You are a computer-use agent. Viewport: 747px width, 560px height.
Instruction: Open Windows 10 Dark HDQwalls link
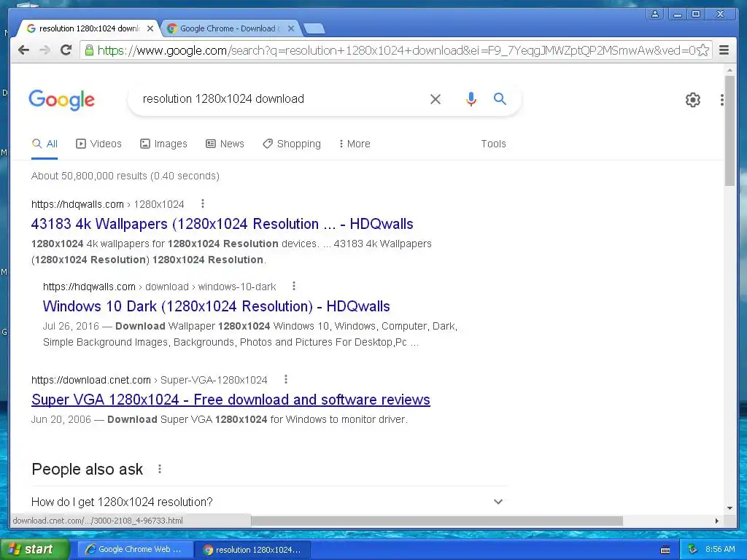tap(216, 306)
